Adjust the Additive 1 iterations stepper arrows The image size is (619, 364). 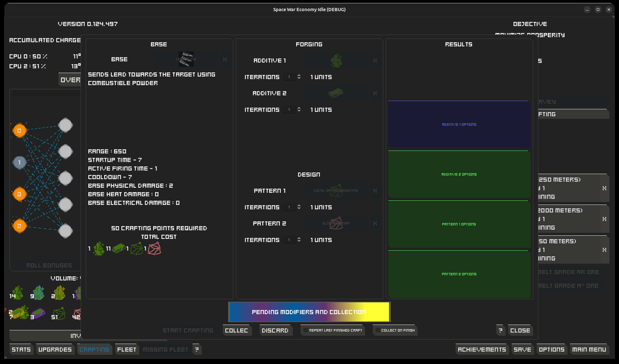coord(299,77)
